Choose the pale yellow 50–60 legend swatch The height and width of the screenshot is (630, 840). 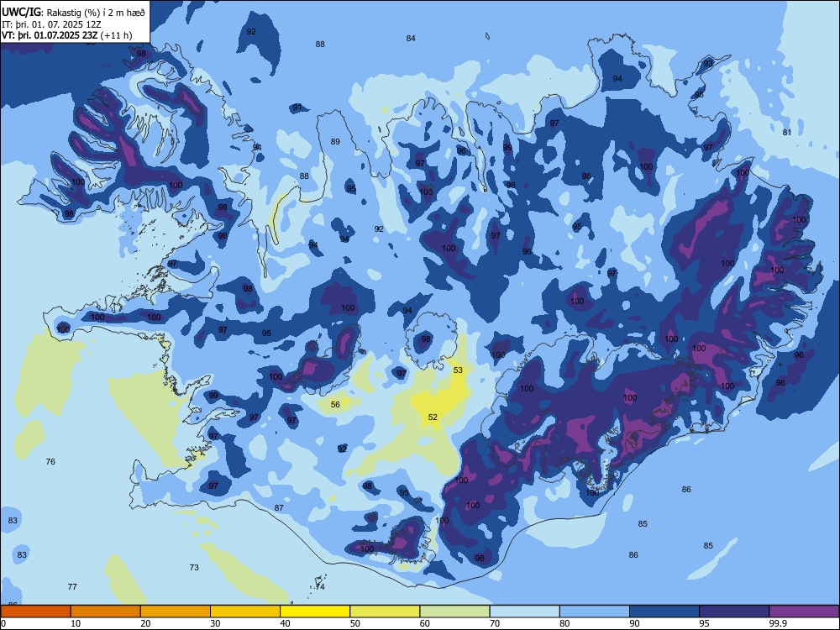click(385, 612)
